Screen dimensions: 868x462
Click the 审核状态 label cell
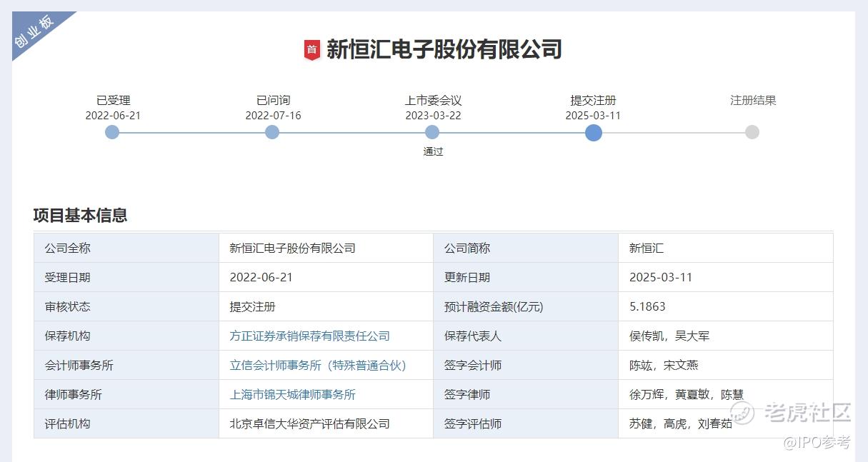point(126,306)
